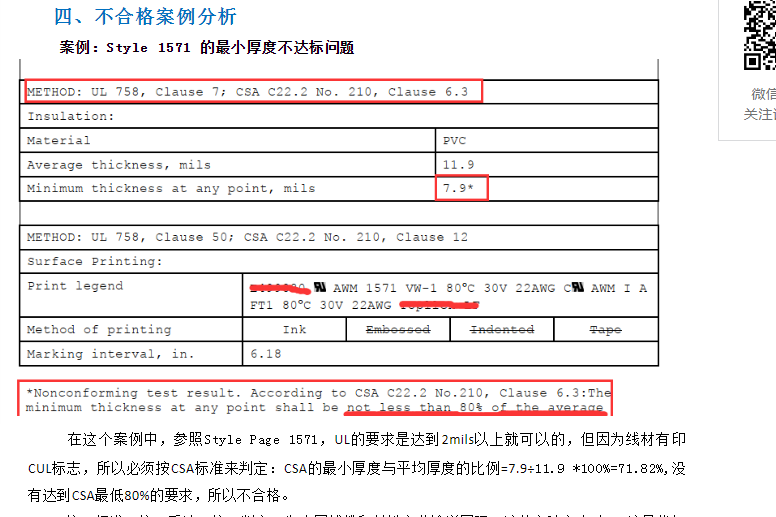Click the heading 四、不合格案例分析
The image size is (776, 517).
point(146,16)
